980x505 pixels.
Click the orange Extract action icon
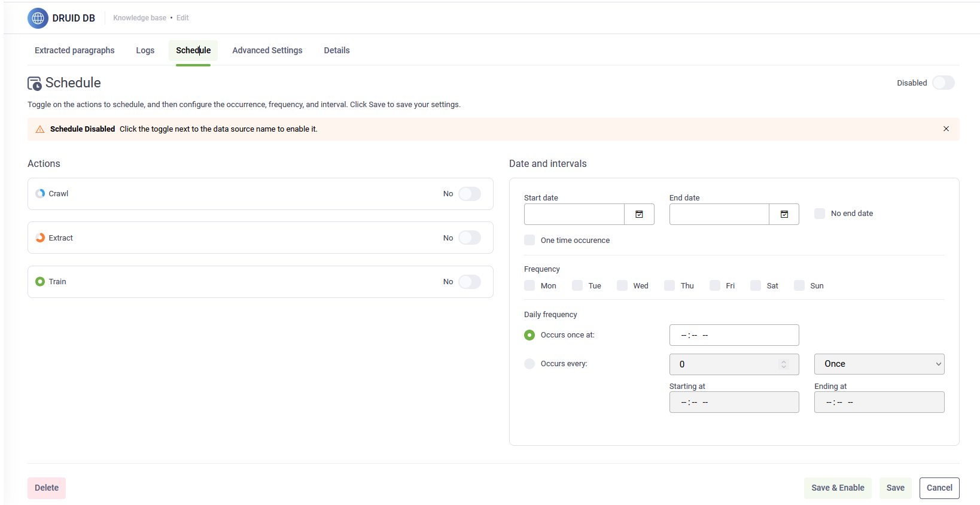point(40,238)
